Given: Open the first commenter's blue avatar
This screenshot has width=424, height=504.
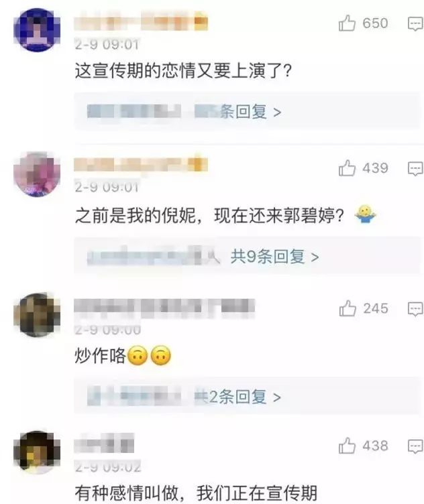Looking at the screenshot, I should coord(37,29).
